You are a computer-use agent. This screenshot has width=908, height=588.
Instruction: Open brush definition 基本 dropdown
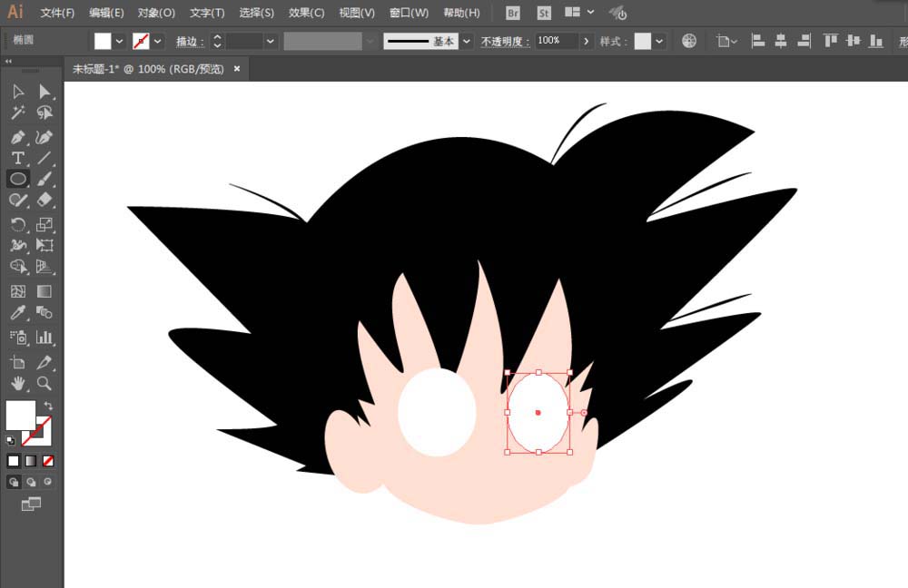click(x=466, y=41)
